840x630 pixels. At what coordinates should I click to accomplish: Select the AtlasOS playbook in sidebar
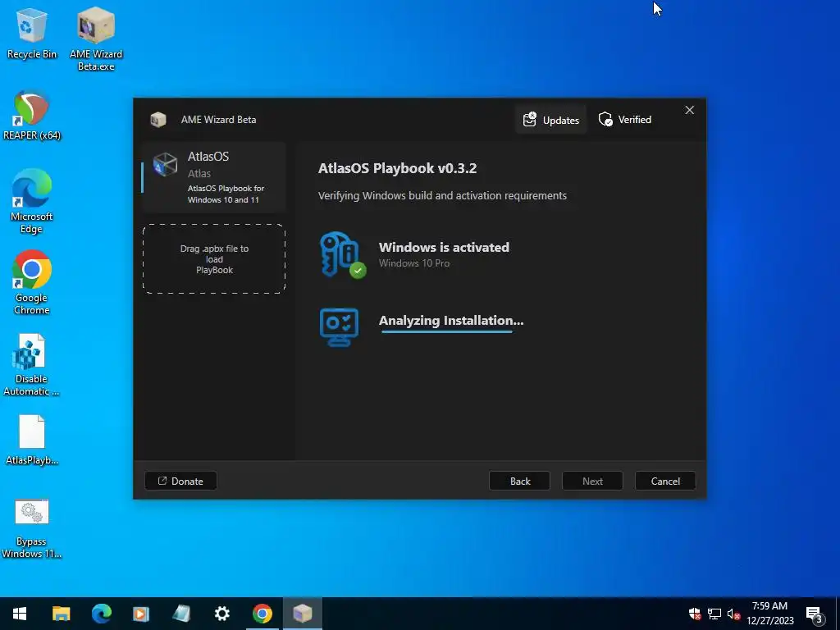pos(214,177)
